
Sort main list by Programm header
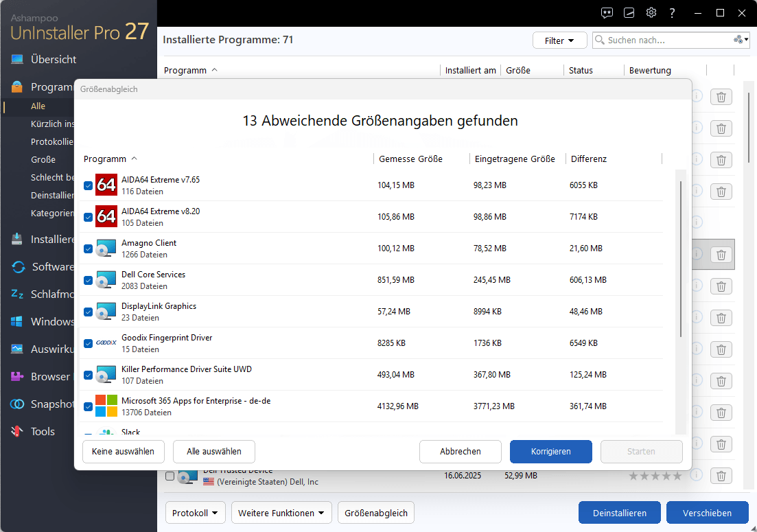[x=185, y=71]
